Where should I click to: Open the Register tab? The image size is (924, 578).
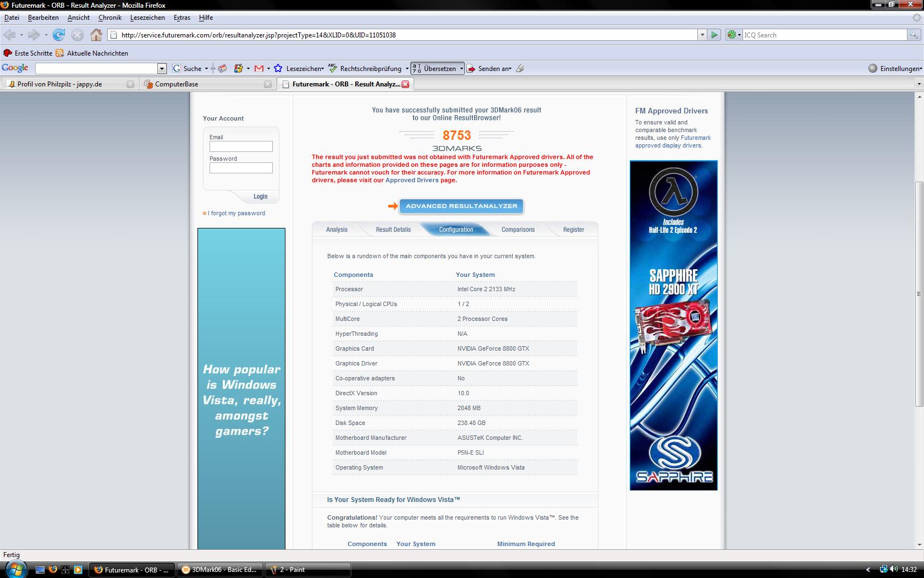[574, 230]
